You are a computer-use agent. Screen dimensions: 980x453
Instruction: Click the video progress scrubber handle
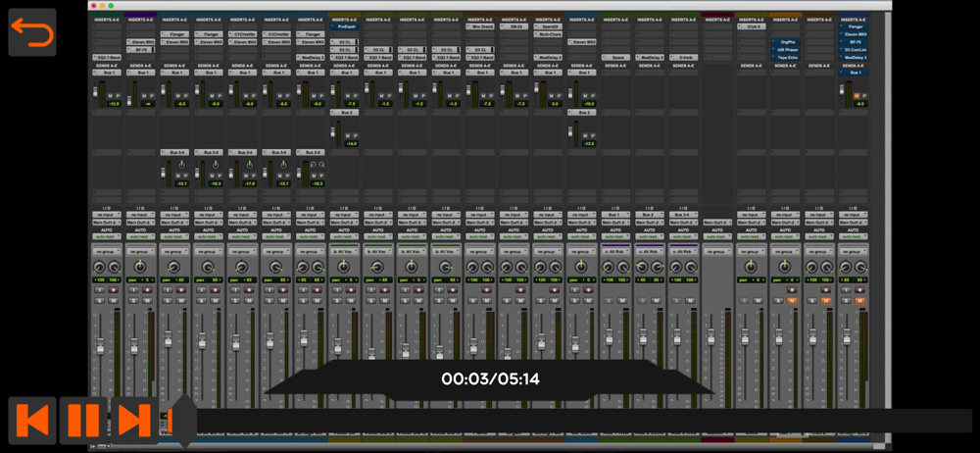(181, 420)
